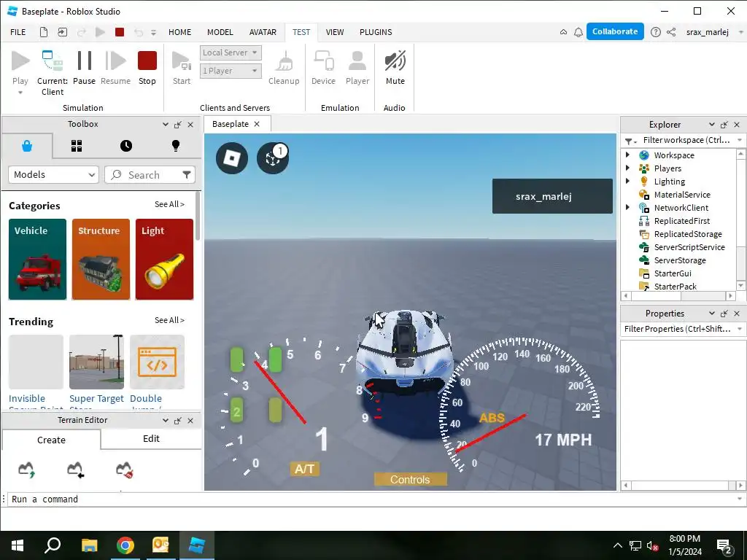The width and height of the screenshot is (747, 560).
Task: Click the Controls button in the car HUD
Action: point(410,480)
